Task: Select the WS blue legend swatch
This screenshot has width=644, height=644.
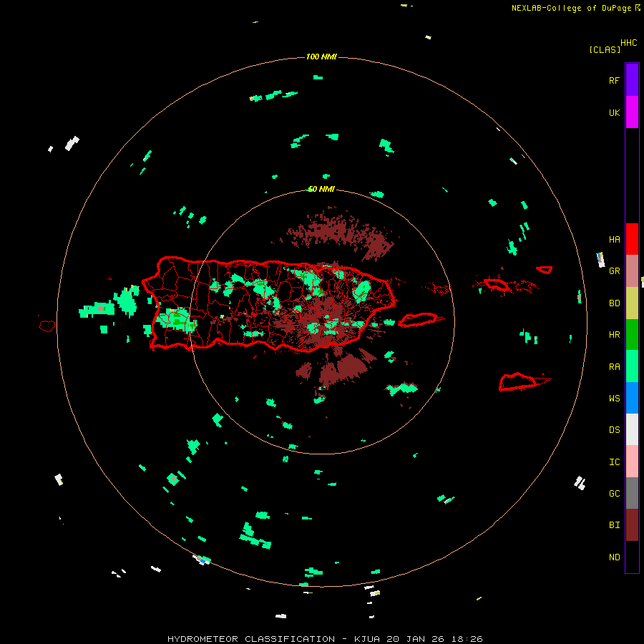Action: click(x=632, y=398)
